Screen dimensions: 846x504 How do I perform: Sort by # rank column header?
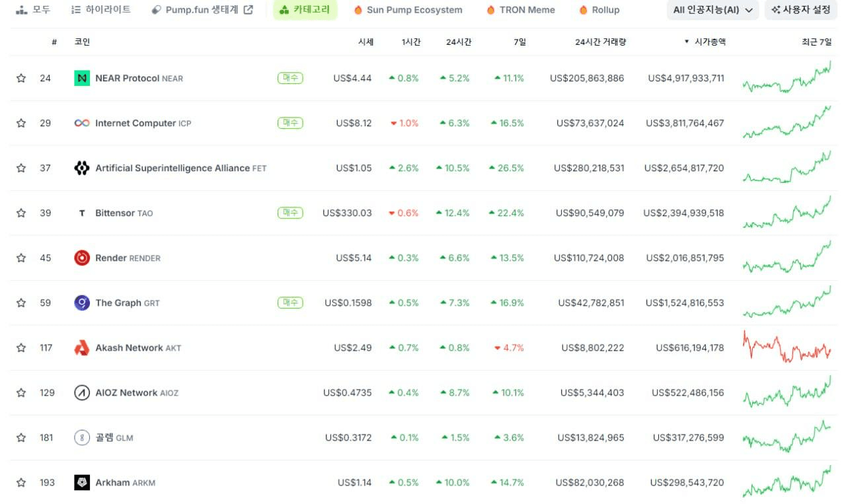54,42
